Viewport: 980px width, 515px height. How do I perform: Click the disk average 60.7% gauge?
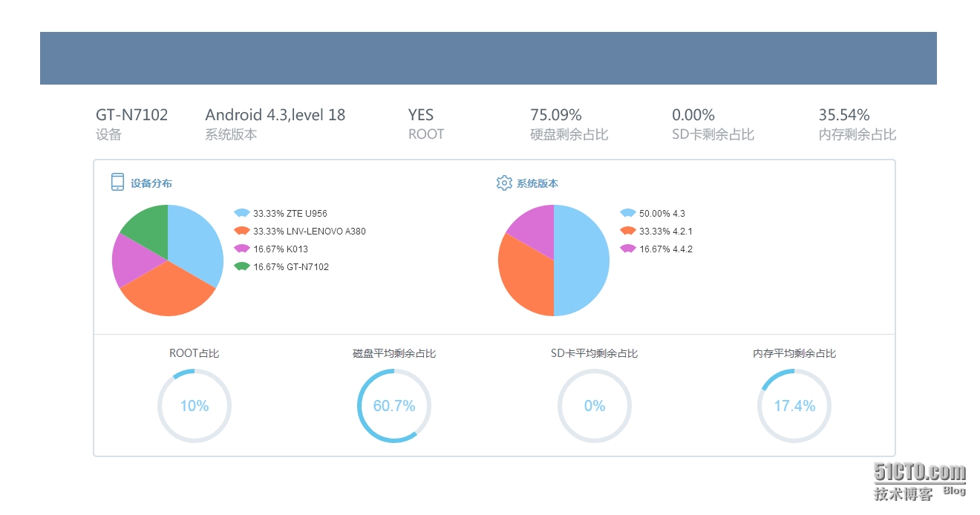click(394, 406)
